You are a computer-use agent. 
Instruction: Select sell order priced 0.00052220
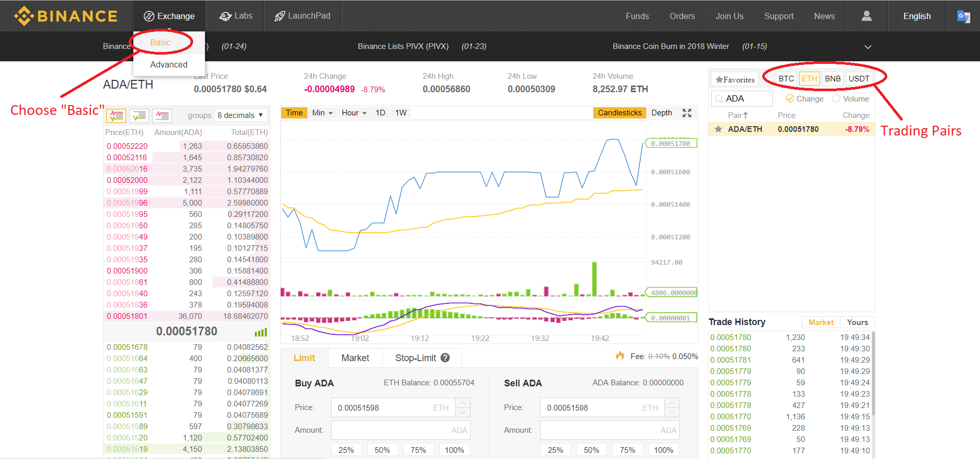[187, 146]
